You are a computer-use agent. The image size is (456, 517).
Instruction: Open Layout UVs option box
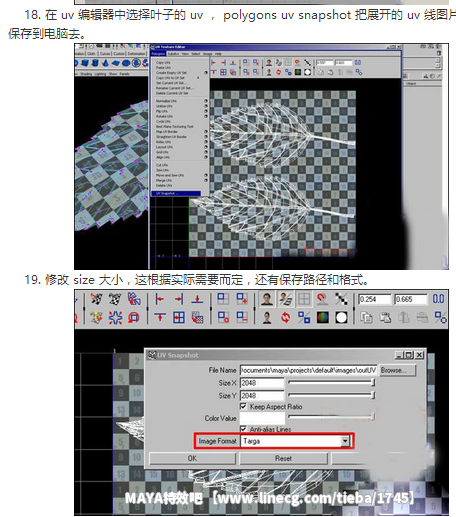206,147
